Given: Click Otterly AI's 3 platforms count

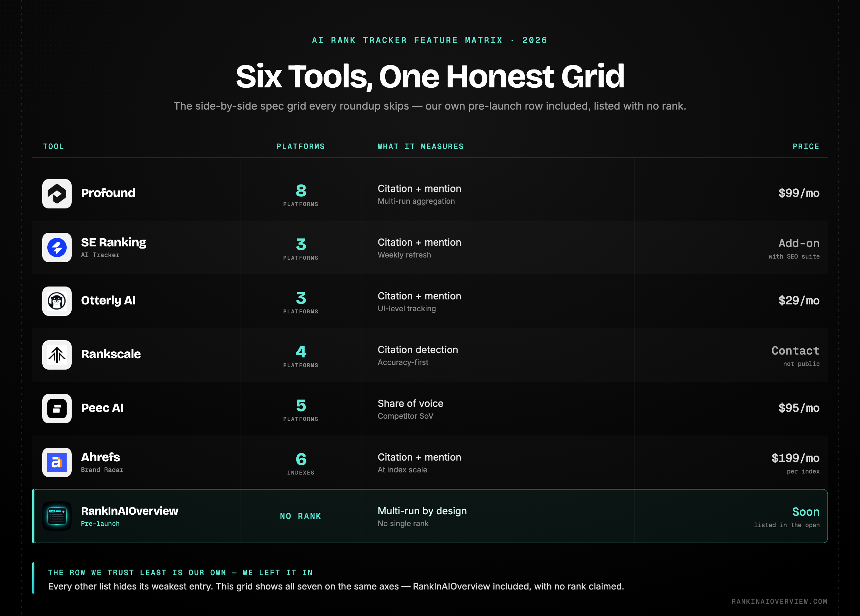Looking at the screenshot, I should pos(301,298).
